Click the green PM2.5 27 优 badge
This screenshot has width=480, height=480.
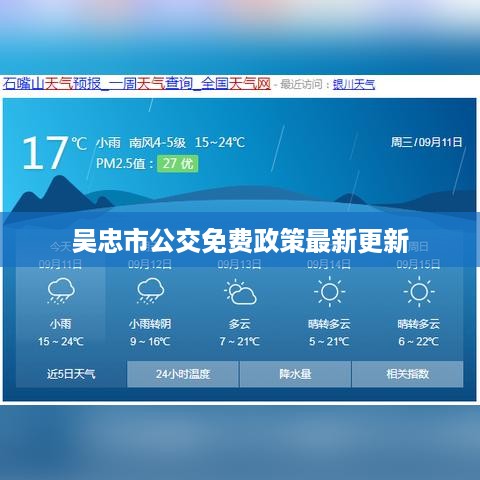(x=178, y=164)
